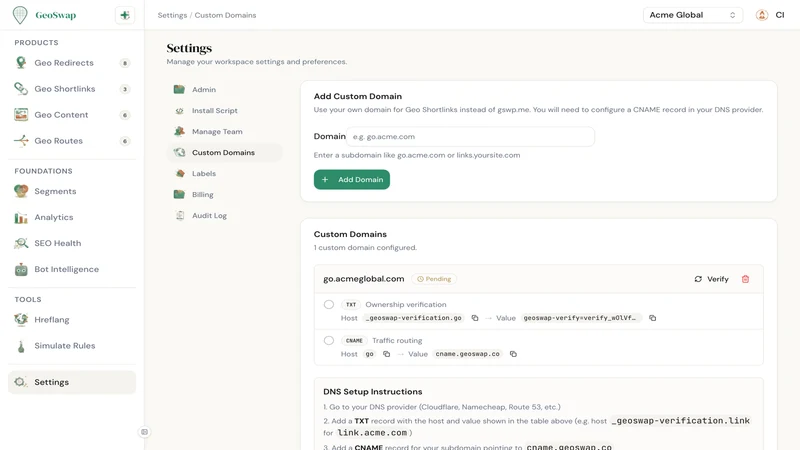The width and height of the screenshot is (800, 450).
Task: Click the Geo Content image icon
Action: pos(21,115)
